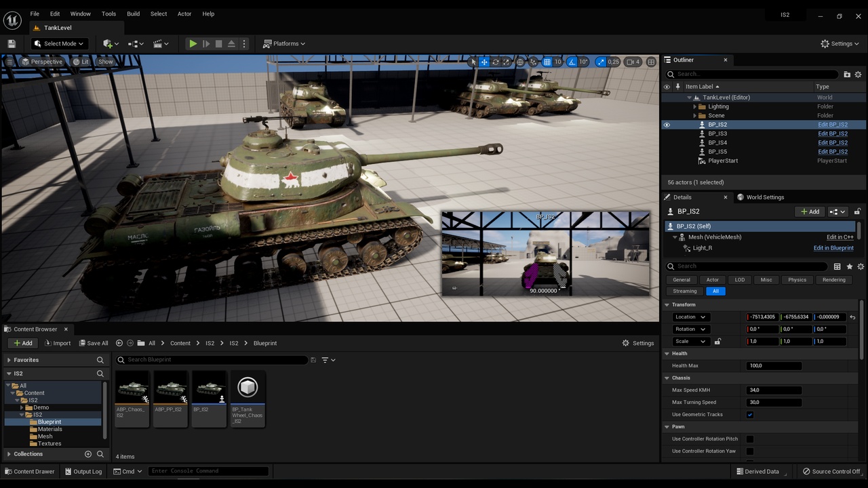
Task: Open the editor Settings dropdown at top right
Action: (x=840, y=43)
